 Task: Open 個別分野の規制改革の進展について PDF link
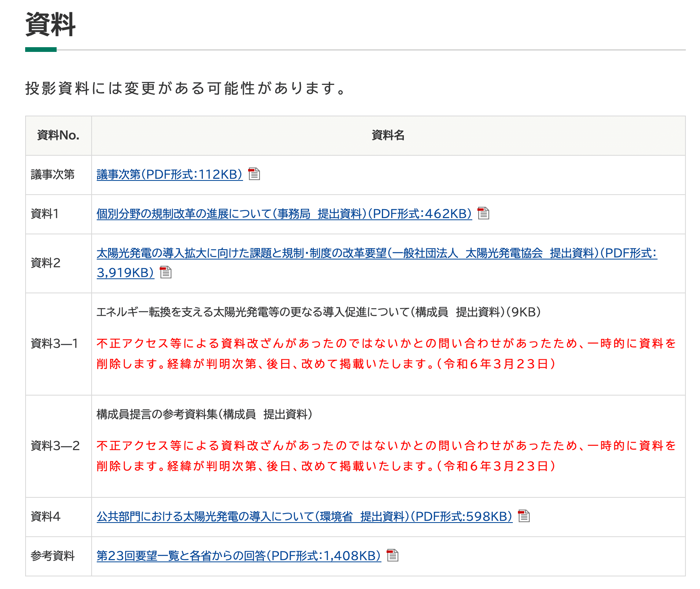(x=284, y=214)
